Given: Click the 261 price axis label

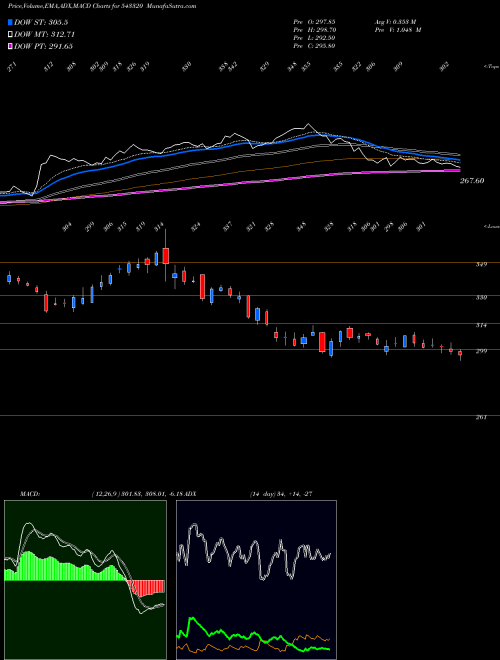Looking at the screenshot, I should click(x=481, y=417).
